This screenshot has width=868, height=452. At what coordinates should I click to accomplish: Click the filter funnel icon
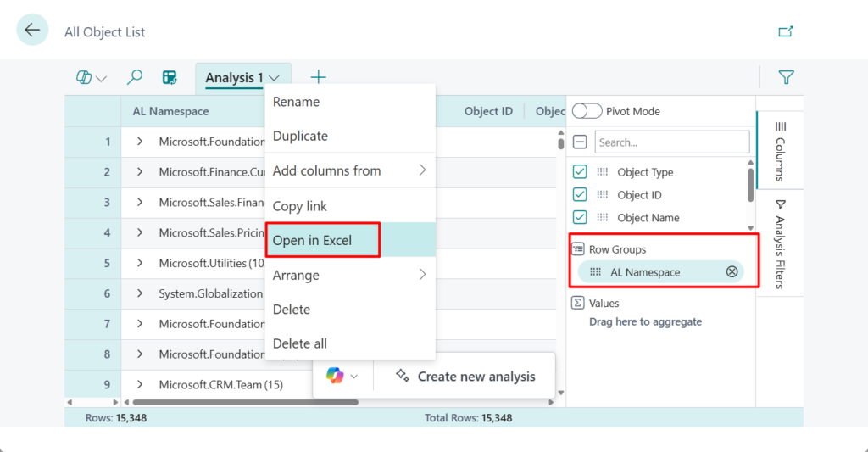786,77
